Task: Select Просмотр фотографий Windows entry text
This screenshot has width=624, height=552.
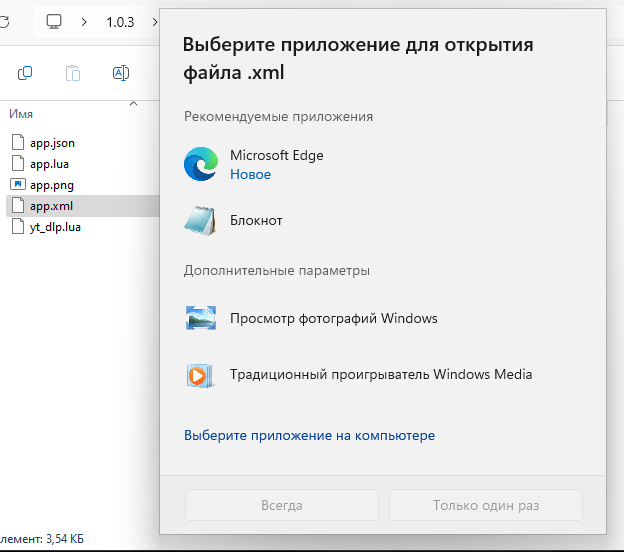Action: tap(333, 318)
